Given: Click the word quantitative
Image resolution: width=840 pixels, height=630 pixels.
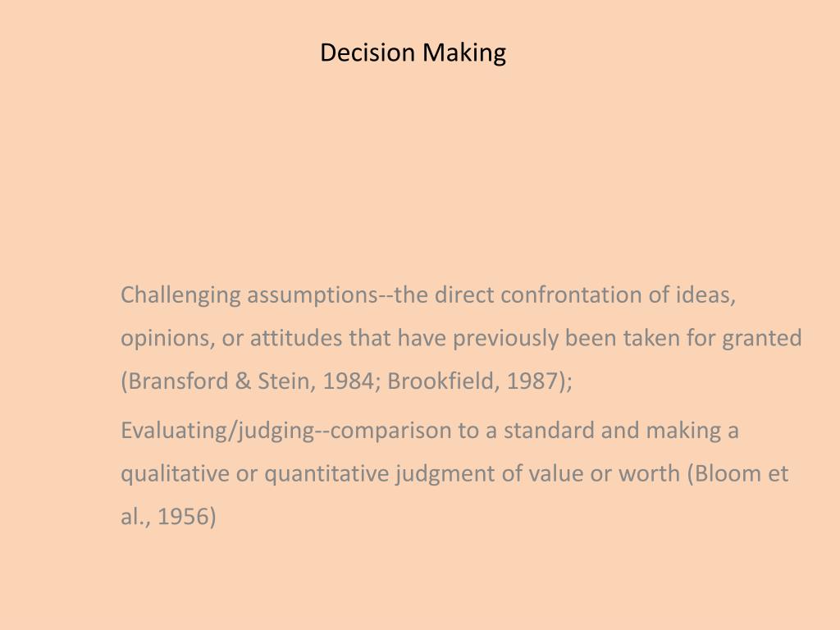Looking at the screenshot, I should (326, 474).
